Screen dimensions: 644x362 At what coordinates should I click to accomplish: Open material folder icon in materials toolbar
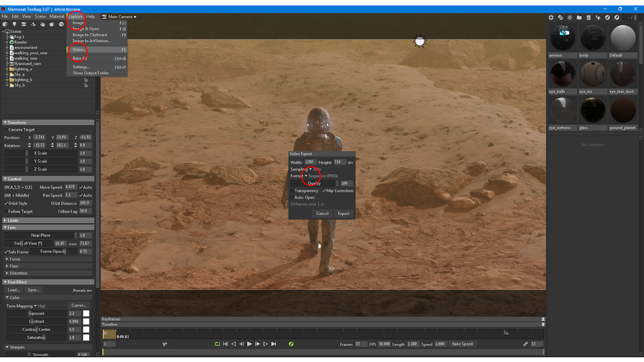point(579,17)
